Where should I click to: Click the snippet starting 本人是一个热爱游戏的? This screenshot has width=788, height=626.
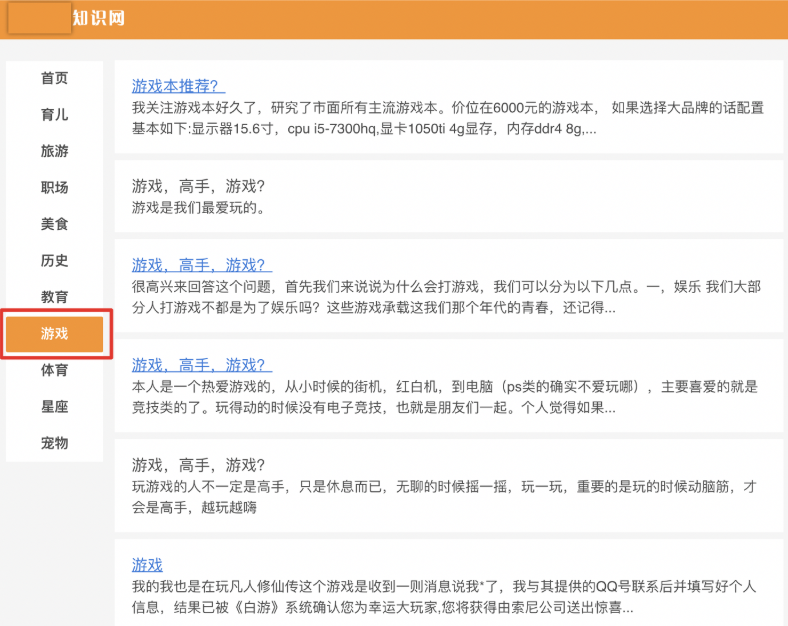(445, 386)
